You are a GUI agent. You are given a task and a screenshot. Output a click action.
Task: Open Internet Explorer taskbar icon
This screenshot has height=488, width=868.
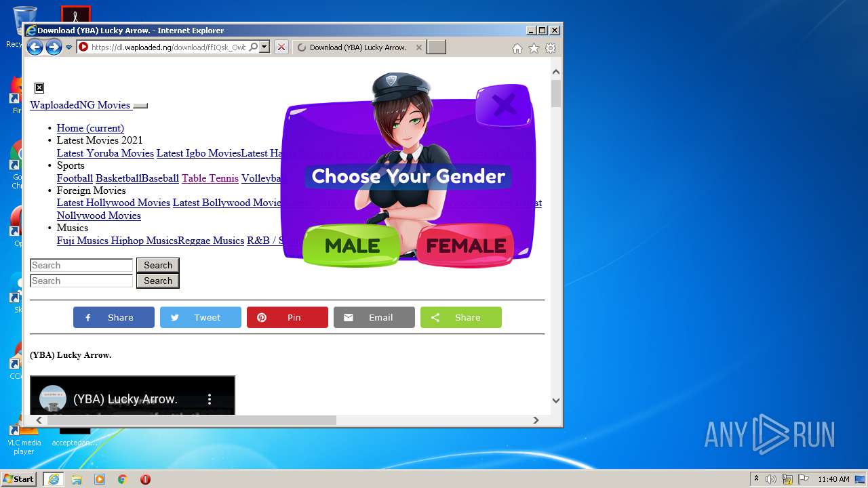54,479
